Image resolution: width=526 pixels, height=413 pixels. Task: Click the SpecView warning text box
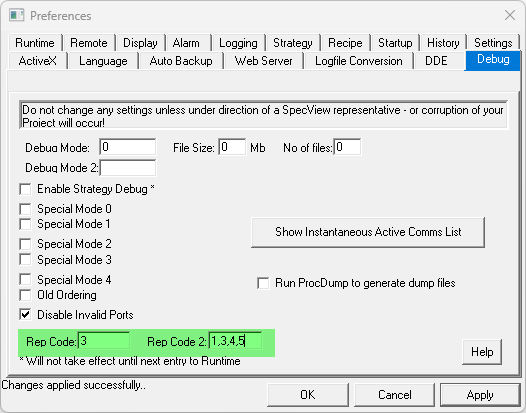click(x=264, y=115)
